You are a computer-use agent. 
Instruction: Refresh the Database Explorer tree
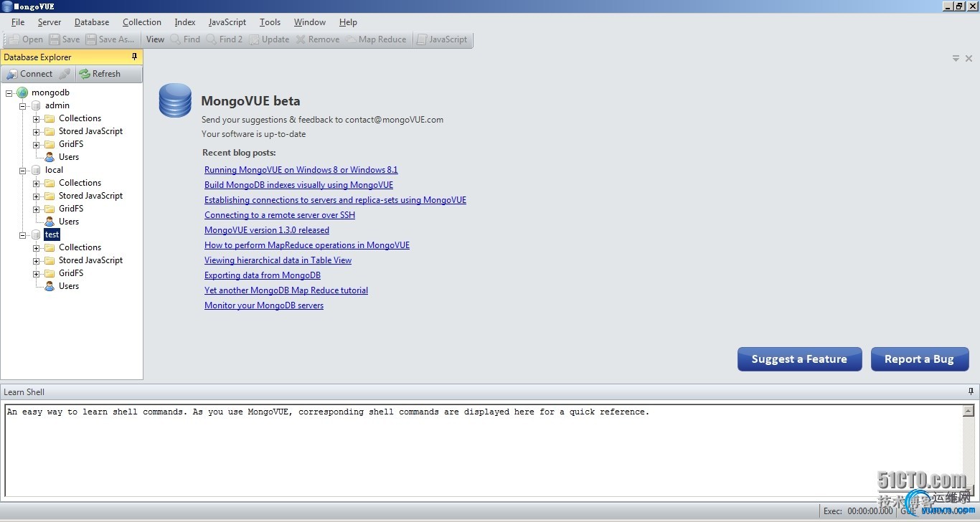(x=100, y=74)
